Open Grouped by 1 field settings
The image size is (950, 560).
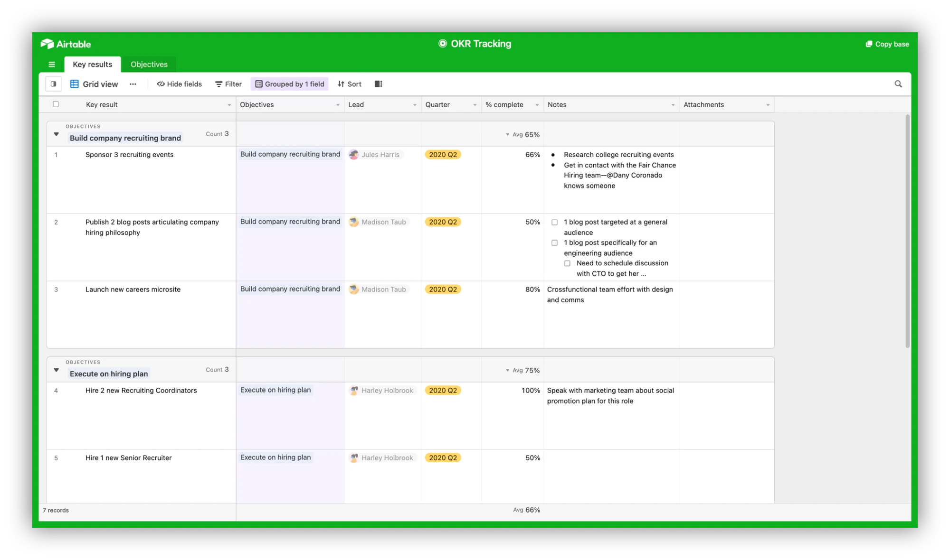(x=290, y=84)
